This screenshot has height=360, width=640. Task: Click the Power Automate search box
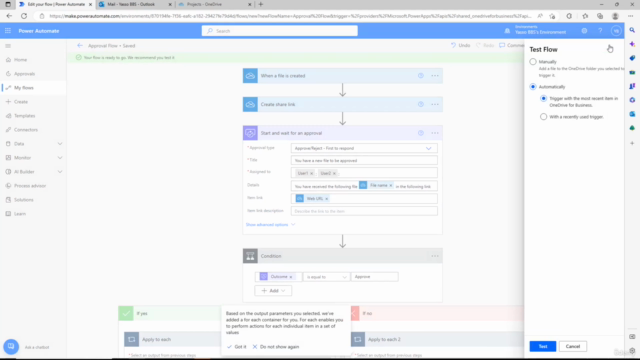click(x=280, y=31)
